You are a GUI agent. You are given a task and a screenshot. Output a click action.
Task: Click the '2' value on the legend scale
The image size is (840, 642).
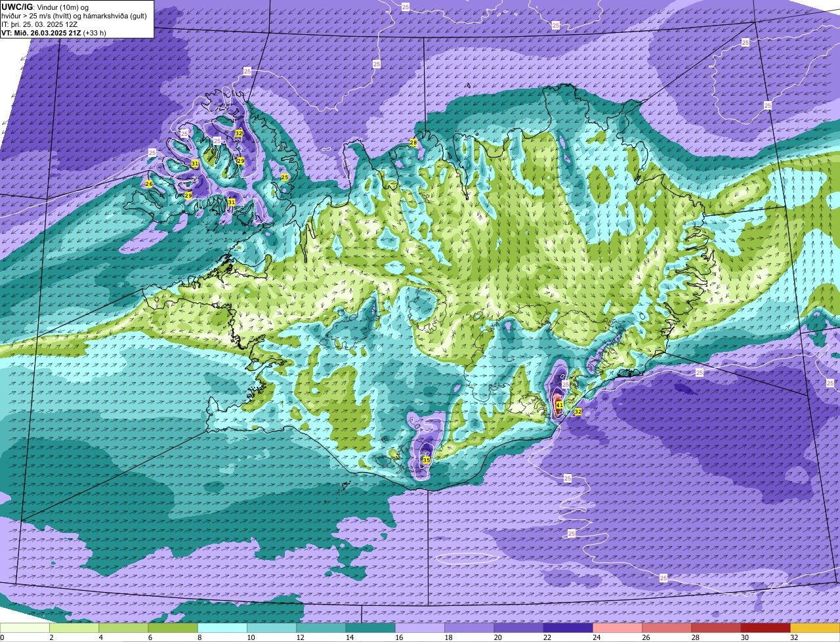pyautogui.click(x=51, y=637)
